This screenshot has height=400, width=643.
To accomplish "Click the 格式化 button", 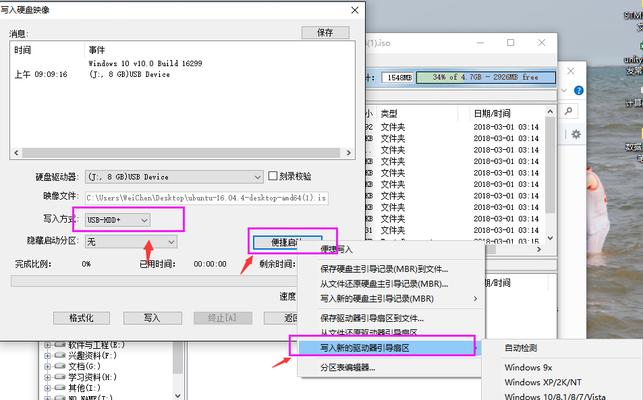I will 81,318.
